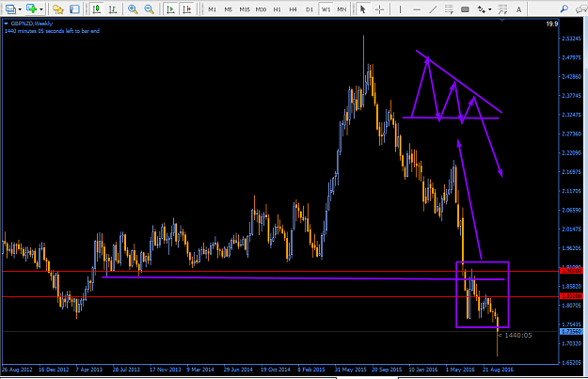Image resolution: width=588 pixels, height=379 pixels.
Task: Toggle chart shift from right edge
Action: click(187, 9)
